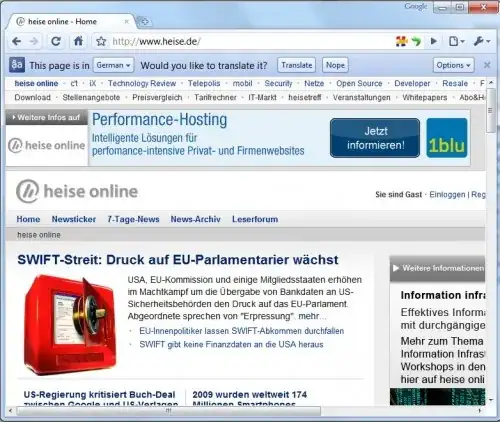Click the mehr... link in SWIFT article
Viewport: 500px width, 422px height.
[x=312, y=316]
